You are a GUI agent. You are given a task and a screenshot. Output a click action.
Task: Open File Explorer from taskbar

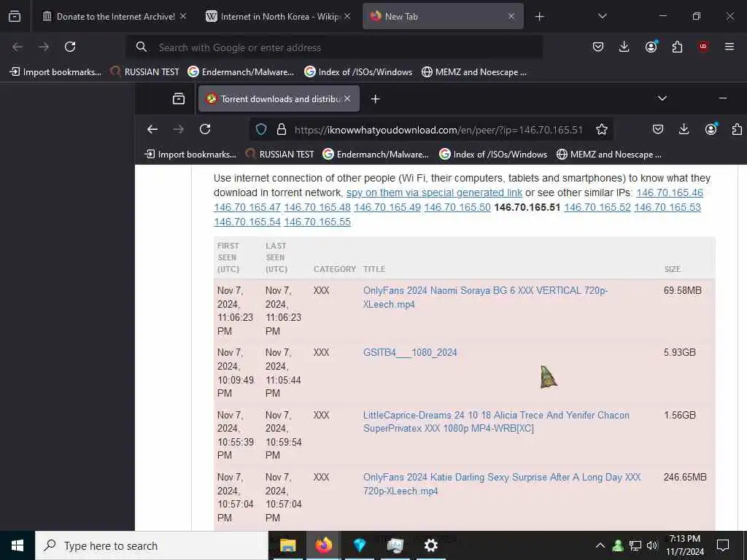click(287, 545)
